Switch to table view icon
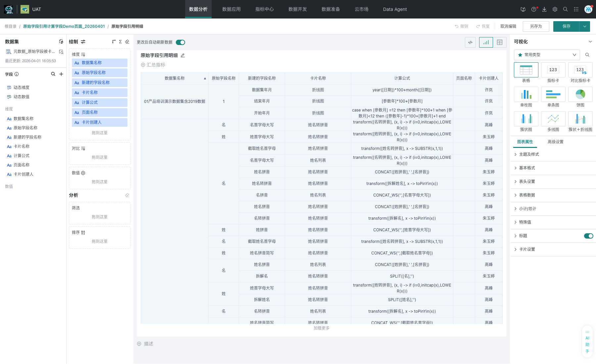The image size is (596, 364). pos(500,42)
